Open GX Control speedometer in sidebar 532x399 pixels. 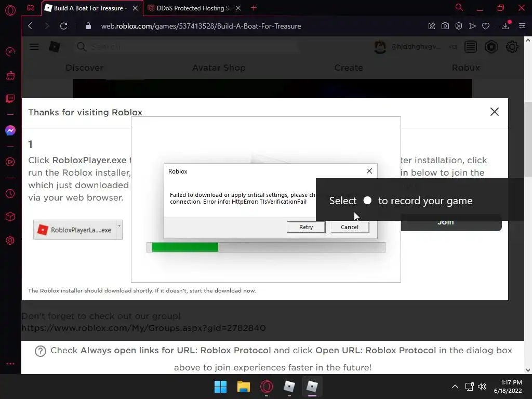coord(10,51)
